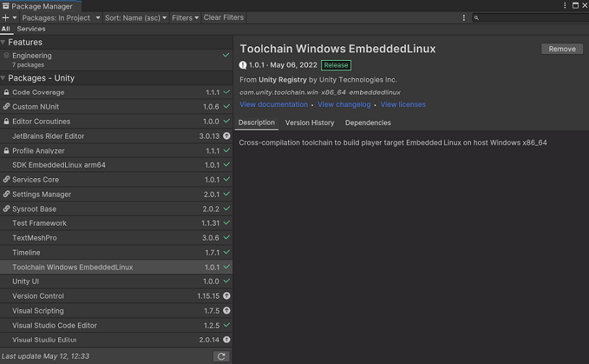Click the update-available icon next to JetBrains Rider Editor

click(x=227, y=136)
